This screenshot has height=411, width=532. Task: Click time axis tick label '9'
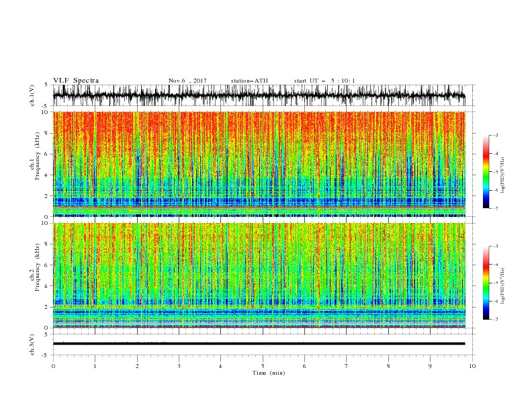[431, 366]
